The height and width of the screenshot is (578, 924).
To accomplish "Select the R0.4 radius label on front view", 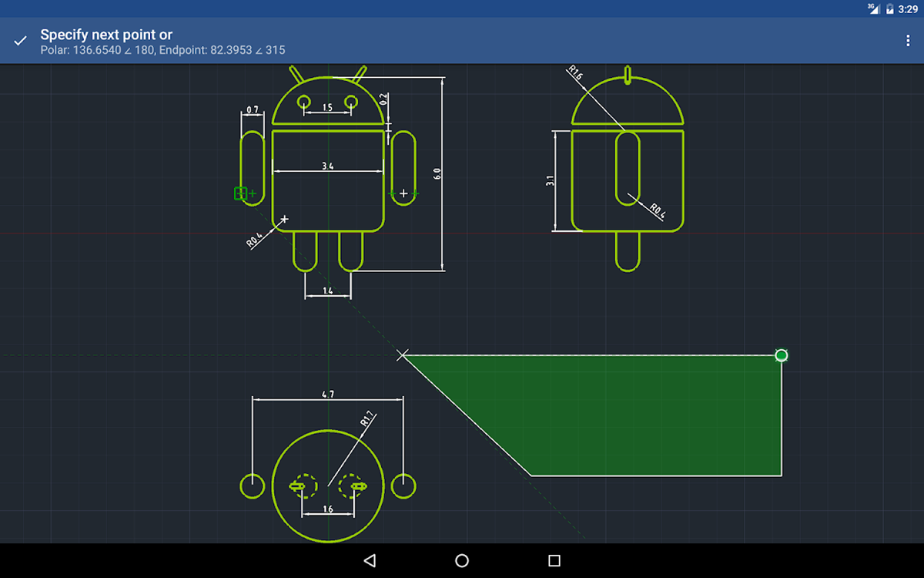I will (x=254, y=240).
